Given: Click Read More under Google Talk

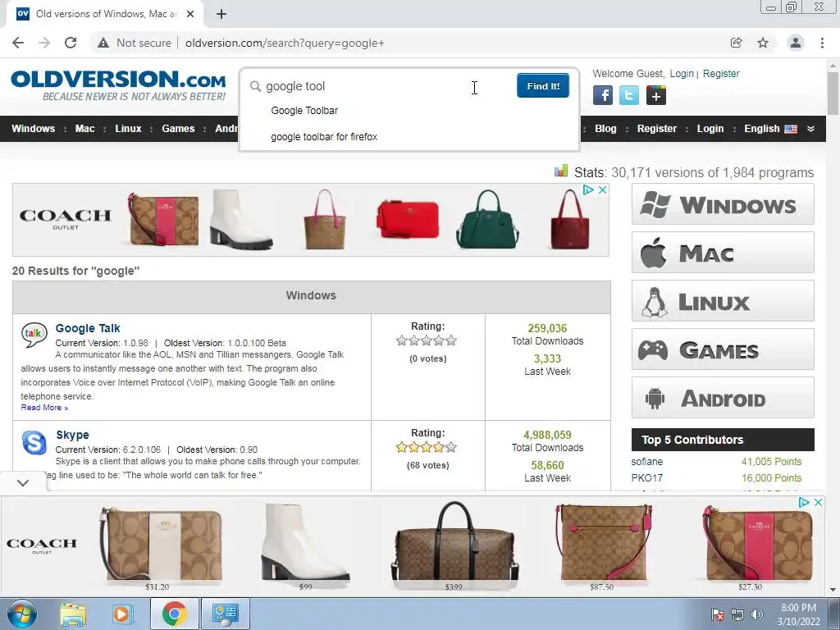Looking at the screenshot, I should [44, 408].
